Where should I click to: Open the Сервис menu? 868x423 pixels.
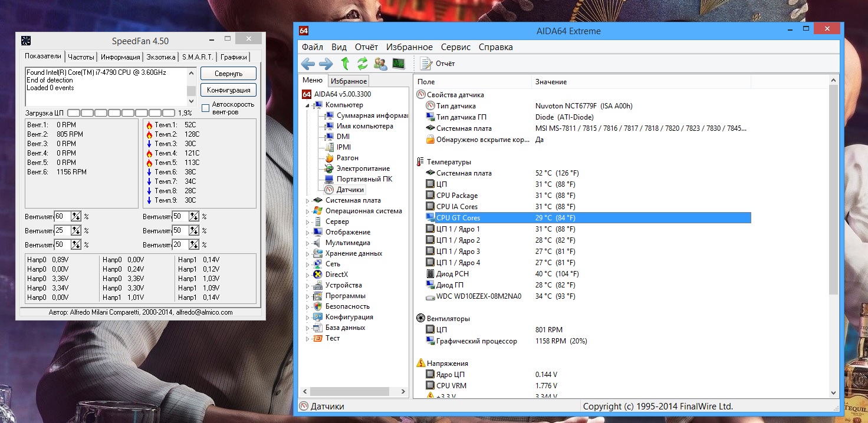tap(455, 47)
